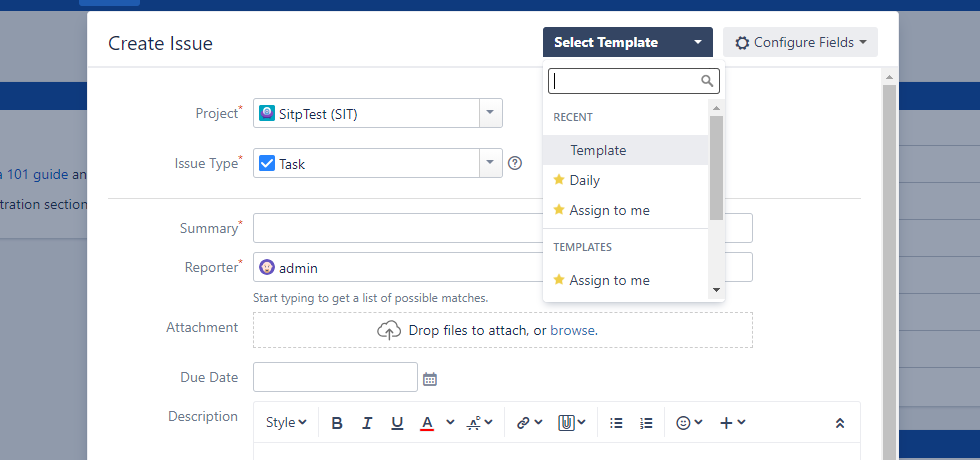Click the browse link to attach files
The image size is (980, 460).
click(572, 330)
